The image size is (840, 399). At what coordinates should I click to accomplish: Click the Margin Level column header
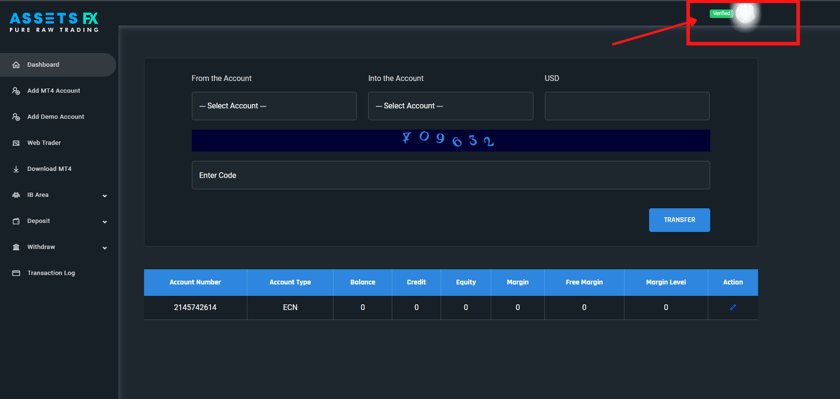pyautogui.click(x=666, y=282)
